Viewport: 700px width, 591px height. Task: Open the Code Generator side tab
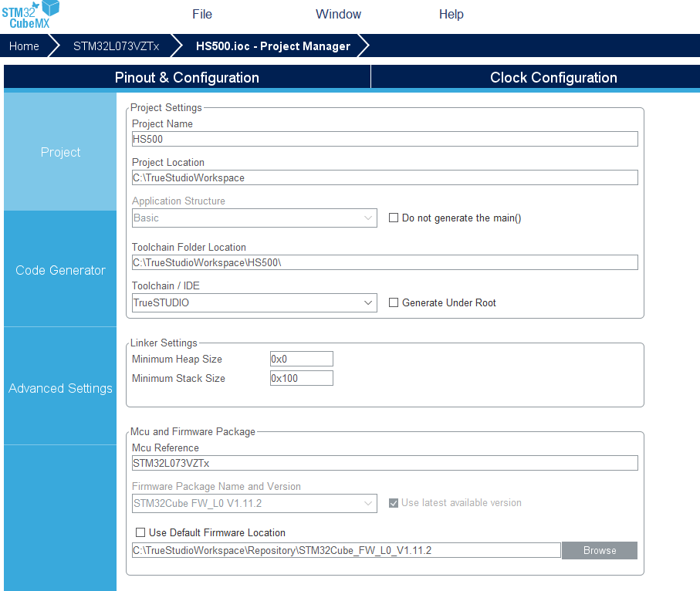(60, 269)
